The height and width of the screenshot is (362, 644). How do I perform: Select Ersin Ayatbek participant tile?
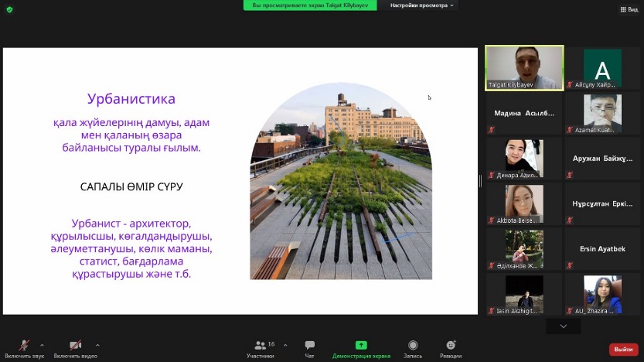click(x=602, y=249)
